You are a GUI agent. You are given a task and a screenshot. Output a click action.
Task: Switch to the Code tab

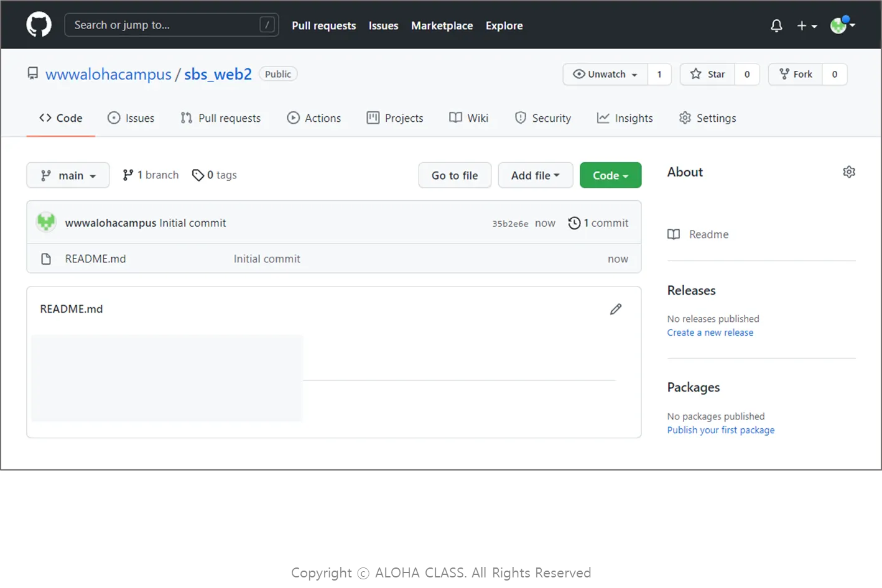click(61, 118)
